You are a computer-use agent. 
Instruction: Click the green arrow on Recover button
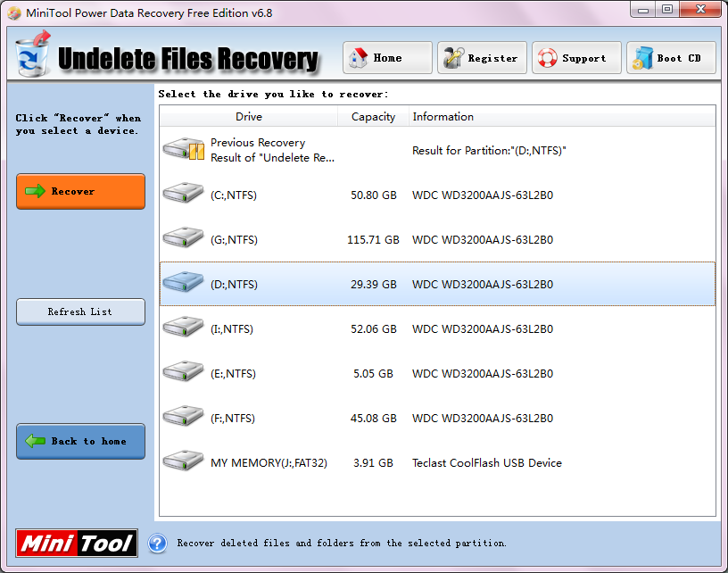35,191
